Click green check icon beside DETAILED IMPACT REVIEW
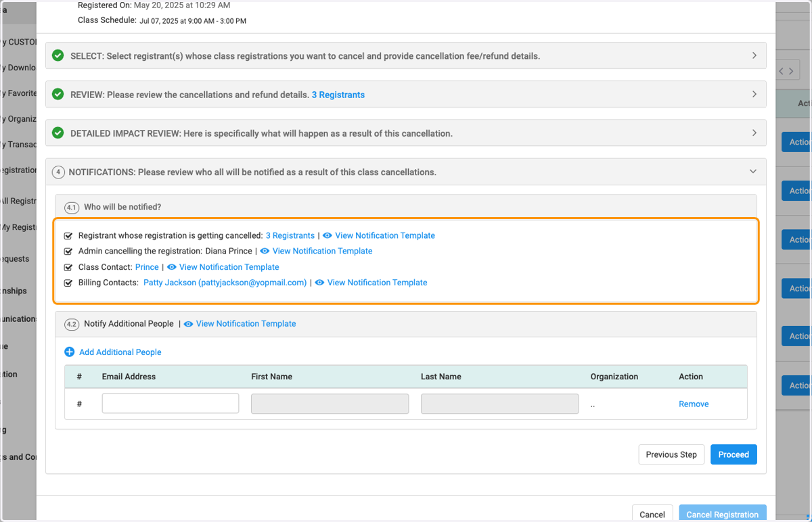812x522 pixels. coord(58,133)
